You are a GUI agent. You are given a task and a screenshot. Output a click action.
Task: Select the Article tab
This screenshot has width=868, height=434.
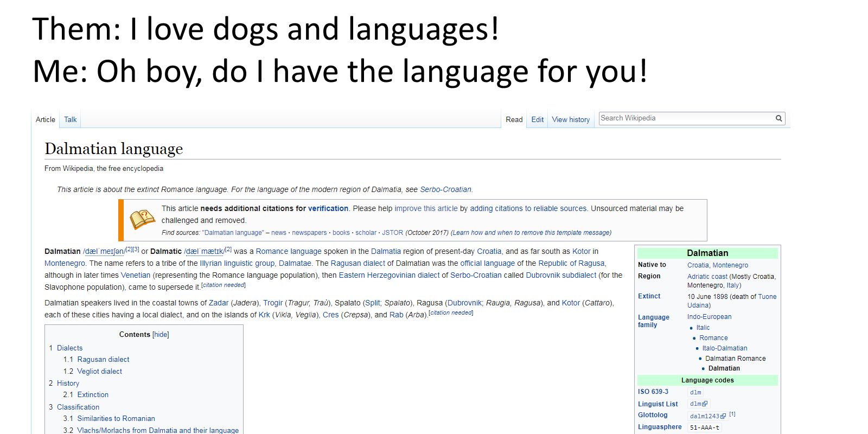pos(46,119)
